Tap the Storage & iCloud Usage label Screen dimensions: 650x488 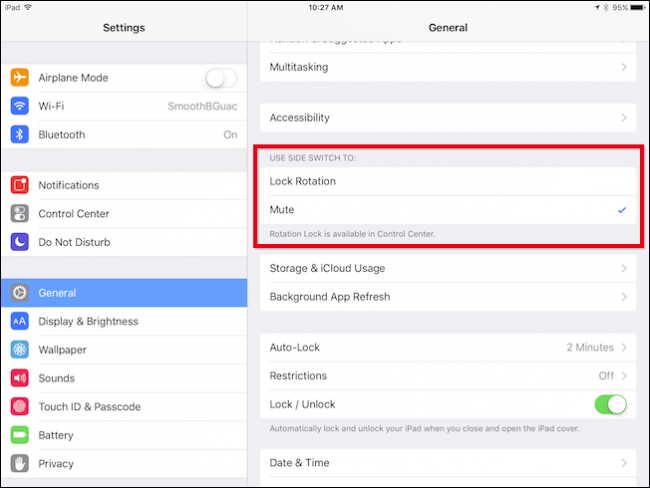(x=327, y=269)
